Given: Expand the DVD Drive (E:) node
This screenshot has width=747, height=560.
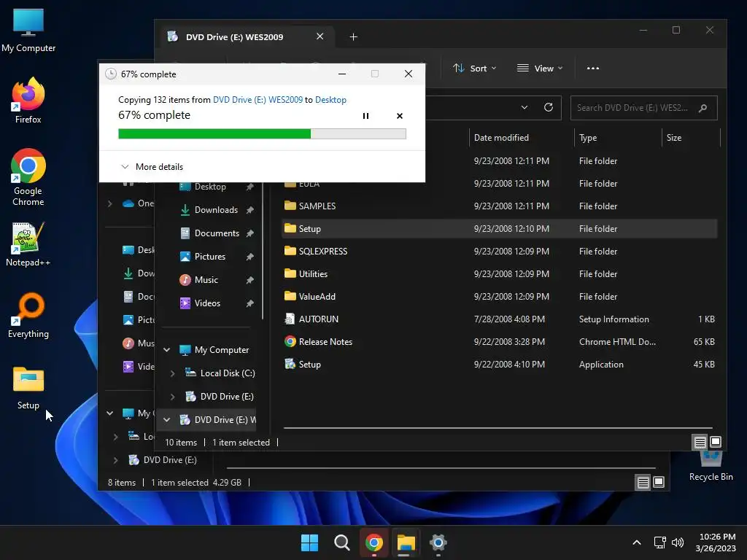Looking at the screenshot, I should (172, 397).
